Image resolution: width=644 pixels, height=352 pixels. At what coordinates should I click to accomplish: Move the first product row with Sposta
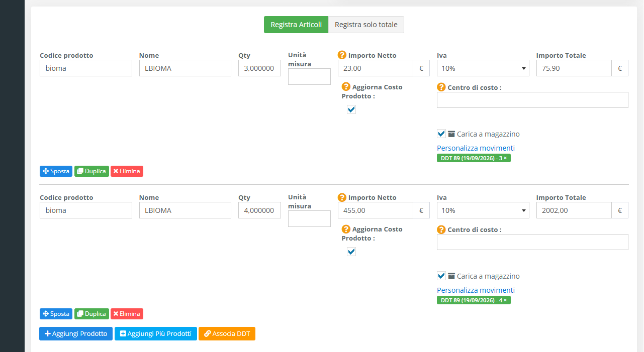coord(56,171)
